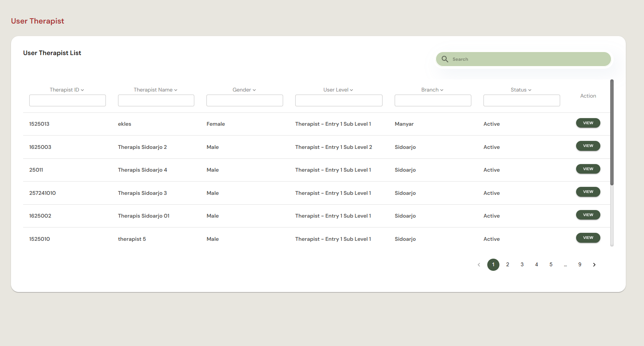This screenshot has width=644, height=346.
Task: Click Therapist ID 25011
Action: pos(36,170)
